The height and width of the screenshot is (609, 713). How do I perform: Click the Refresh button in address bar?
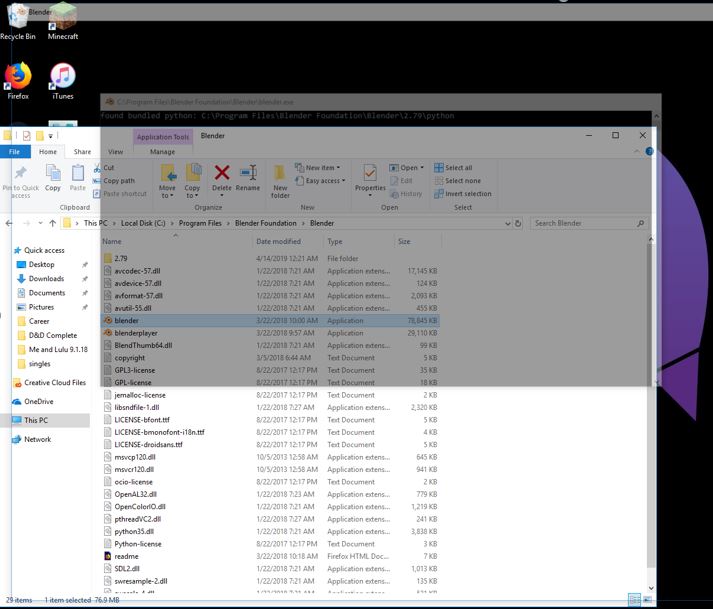(517, 223)
